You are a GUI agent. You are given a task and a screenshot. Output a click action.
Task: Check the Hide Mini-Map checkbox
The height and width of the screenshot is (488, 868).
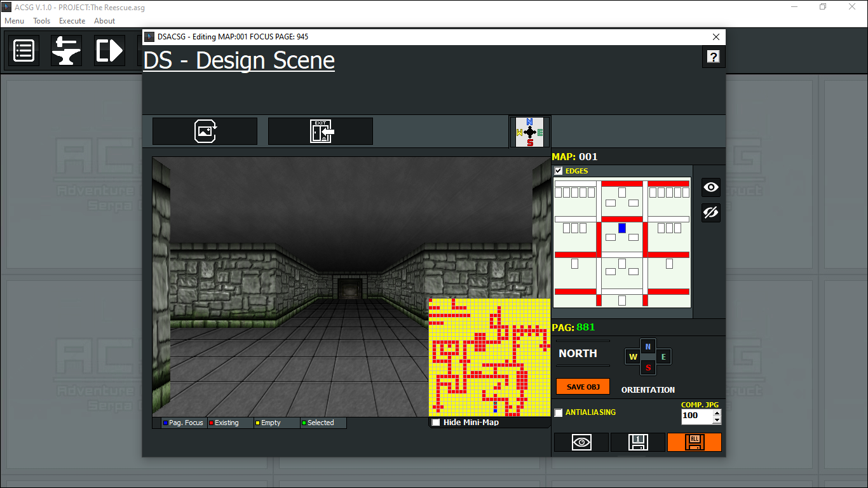pyautogui.click(x=436, y=423)
